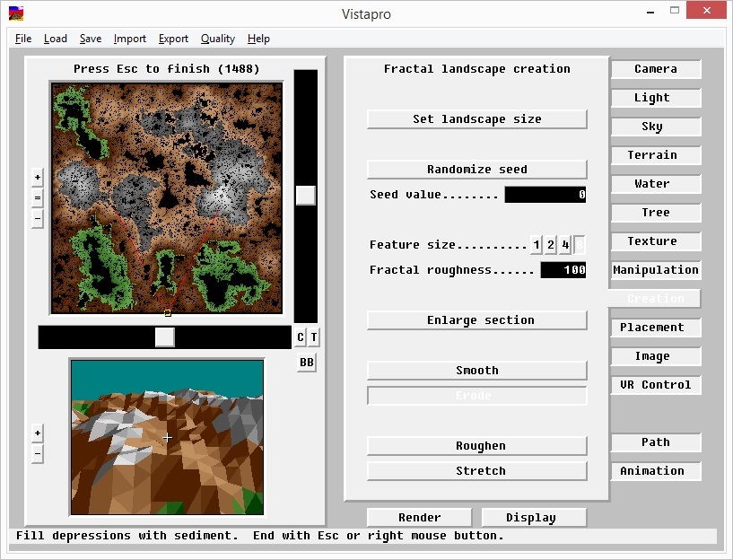Viewport: 733px width, 560px height.
Task: Click Enlarge section button
Action: [x=476, y=320]
